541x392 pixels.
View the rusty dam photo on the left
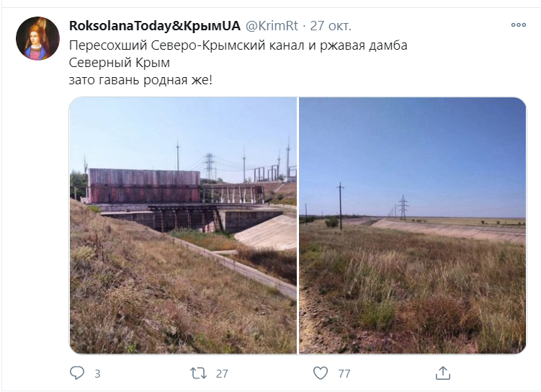pos(183,226)
